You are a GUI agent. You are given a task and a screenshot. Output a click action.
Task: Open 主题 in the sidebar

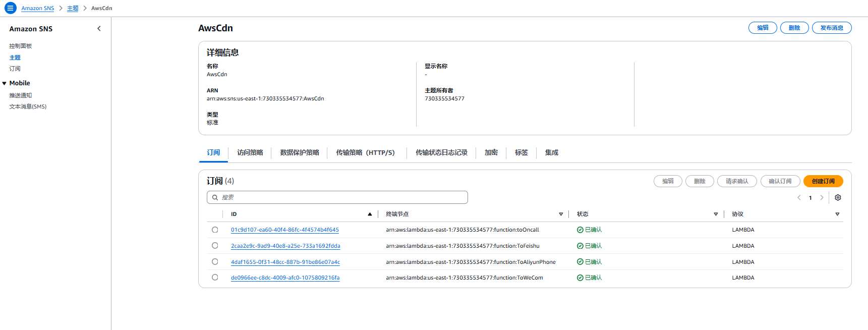[x=15, y=58]
